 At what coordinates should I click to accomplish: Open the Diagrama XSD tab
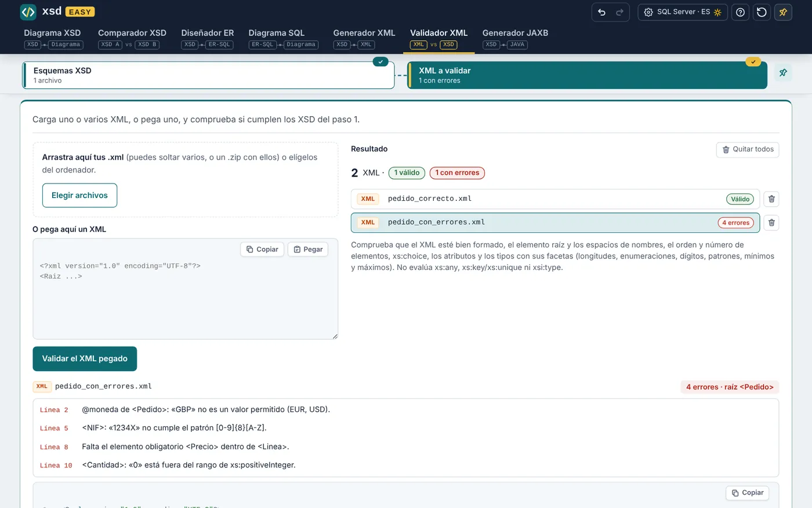[x=53, y=38]
